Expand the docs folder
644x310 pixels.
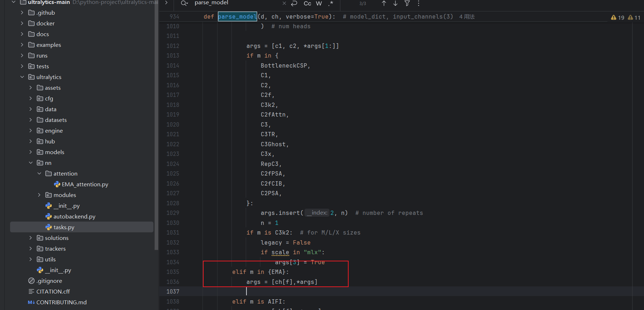(22, 34)
